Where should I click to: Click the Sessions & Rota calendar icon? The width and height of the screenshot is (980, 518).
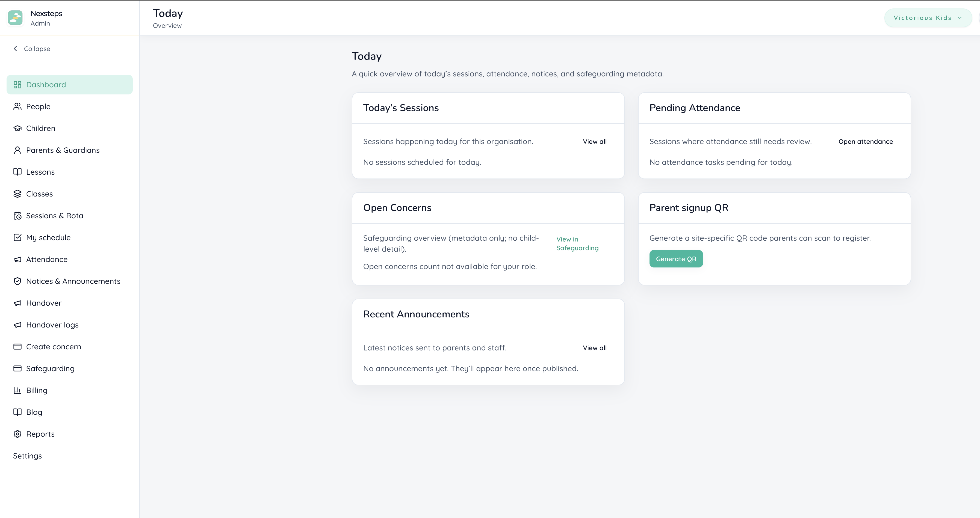point(17,216)
